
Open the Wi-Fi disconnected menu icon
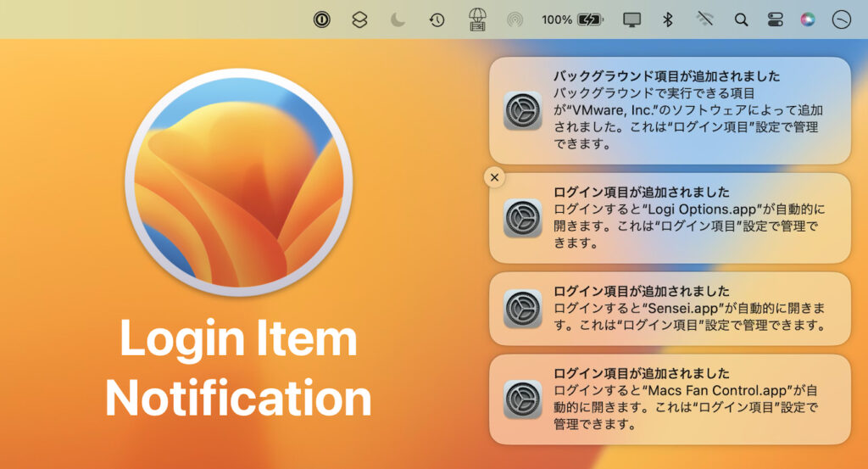(704, 20)
